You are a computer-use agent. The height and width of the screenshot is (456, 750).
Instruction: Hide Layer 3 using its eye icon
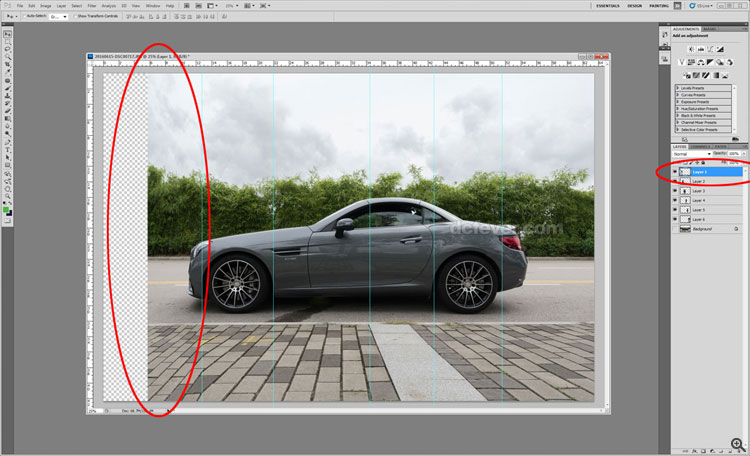click(x=675, y=190)
